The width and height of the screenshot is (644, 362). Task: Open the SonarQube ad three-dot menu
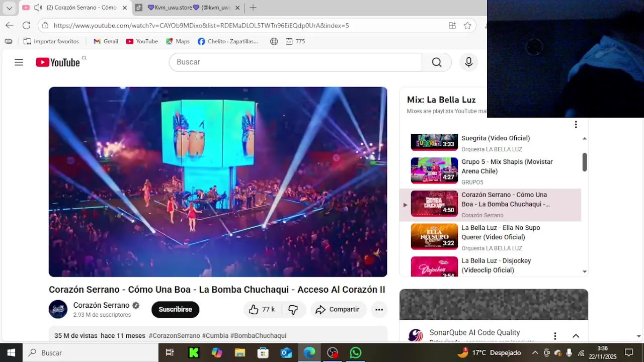click(x=555, y=336)
